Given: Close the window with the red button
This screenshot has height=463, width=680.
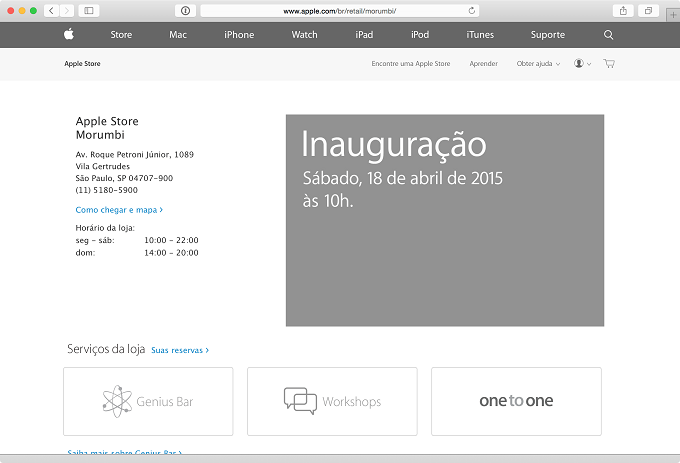Looking at the screenshot, I should [10, 10].
